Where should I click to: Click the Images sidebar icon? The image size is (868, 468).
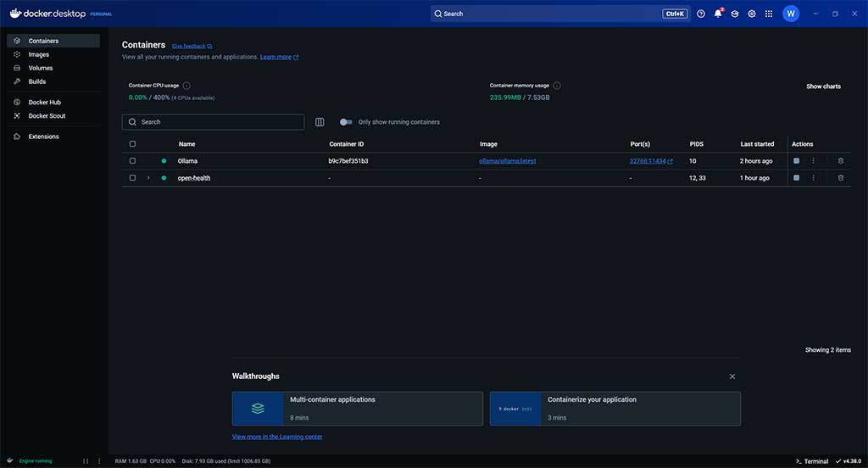pos(17,54)
